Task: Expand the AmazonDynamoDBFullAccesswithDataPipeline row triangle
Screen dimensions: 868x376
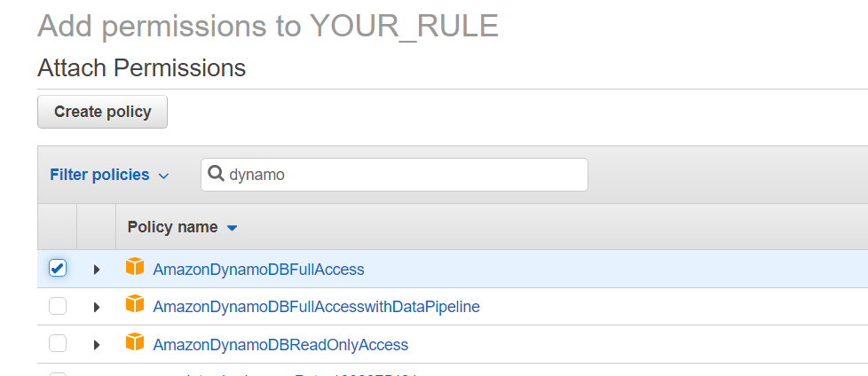Action: pos(97,307)
